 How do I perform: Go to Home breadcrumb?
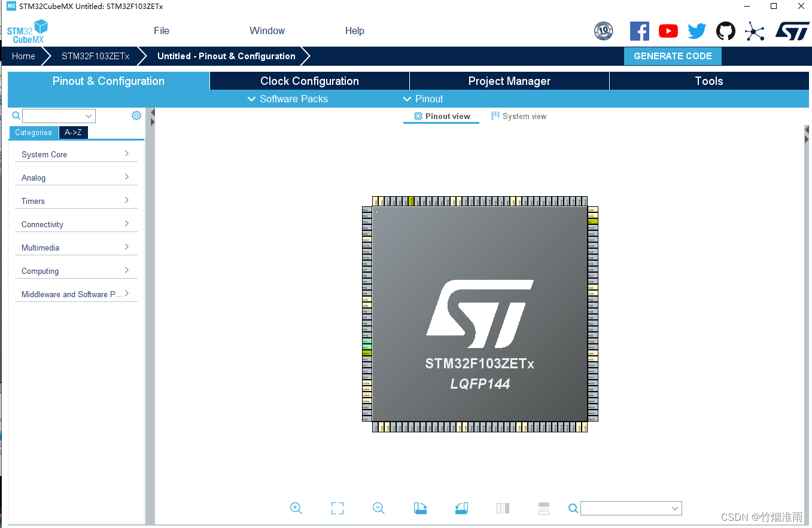click(x=23, y=56)
